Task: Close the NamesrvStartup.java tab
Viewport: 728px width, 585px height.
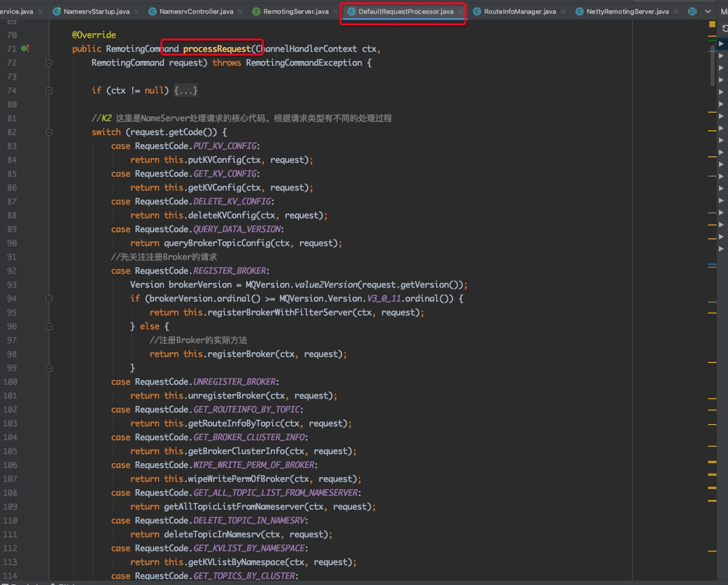Action: [x=137, y=11]
